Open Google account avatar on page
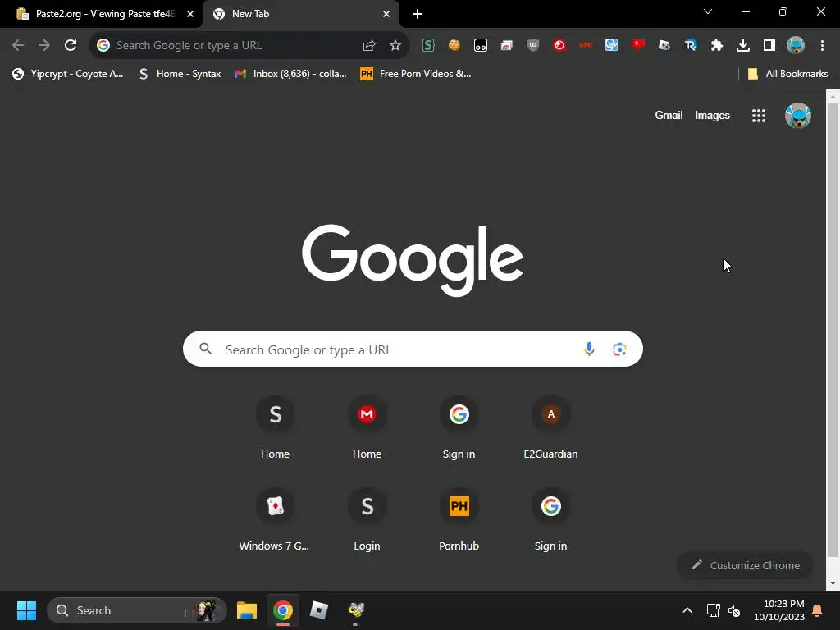This screenshot has width=840, height=630. click(797, 115)
